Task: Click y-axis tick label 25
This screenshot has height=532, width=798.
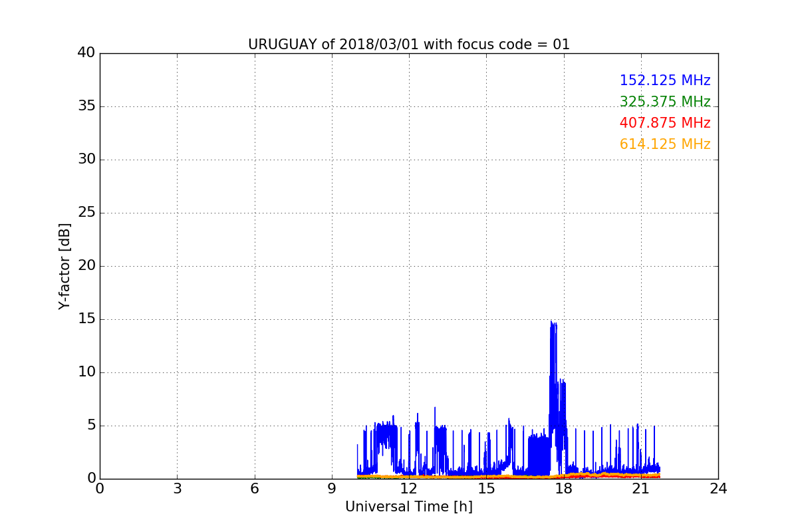Action: click(86, 213)
